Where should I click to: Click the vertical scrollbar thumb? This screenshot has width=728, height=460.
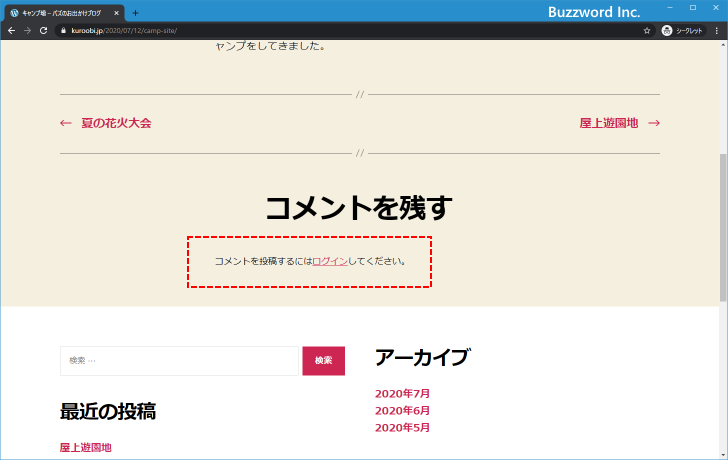coord(723,227)
